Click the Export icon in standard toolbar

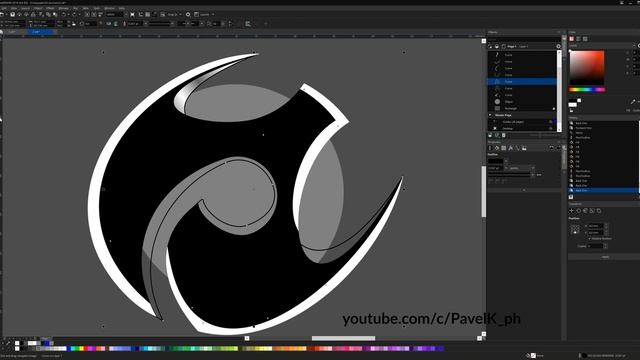(x=94, y=14)
